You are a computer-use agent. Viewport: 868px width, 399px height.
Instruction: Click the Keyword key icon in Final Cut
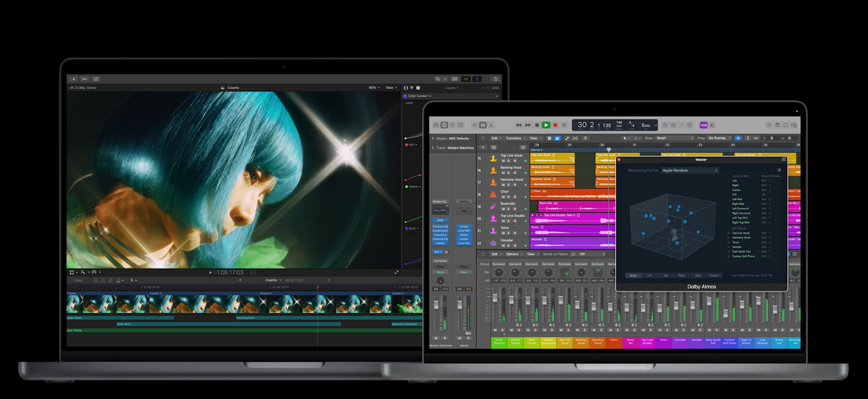pyautogui.click(x=85, y=79)
